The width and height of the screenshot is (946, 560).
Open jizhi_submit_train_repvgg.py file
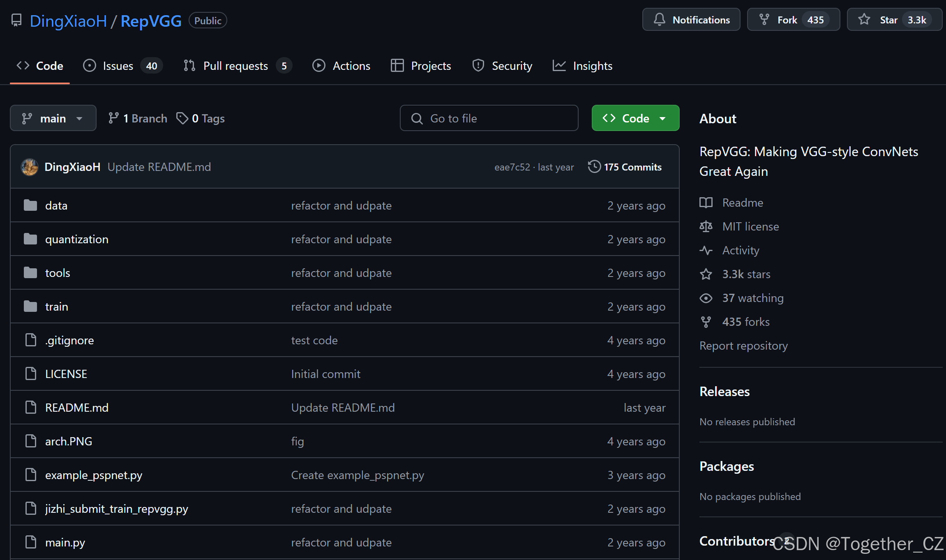pyautogui.click(x=117, y=509)
